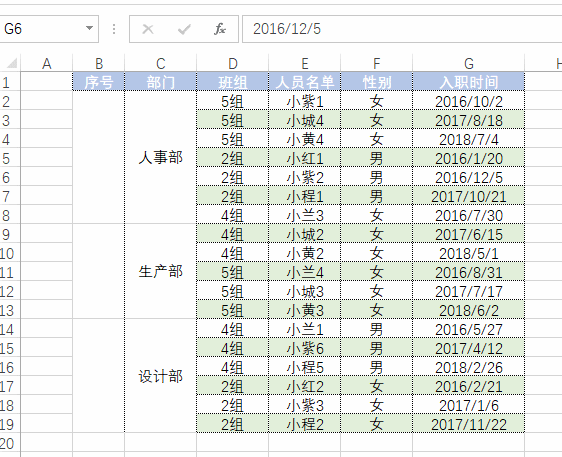Select cell with name 小黄4
The width and height of the screenshot is (562, 457).
coord(305,139)
